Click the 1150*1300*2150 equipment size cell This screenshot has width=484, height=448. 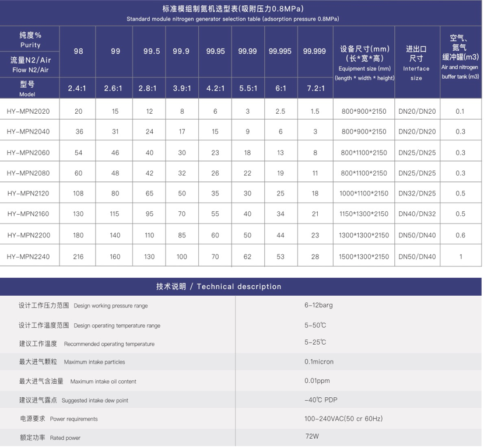pyautogui.click(x=364, y=214)
